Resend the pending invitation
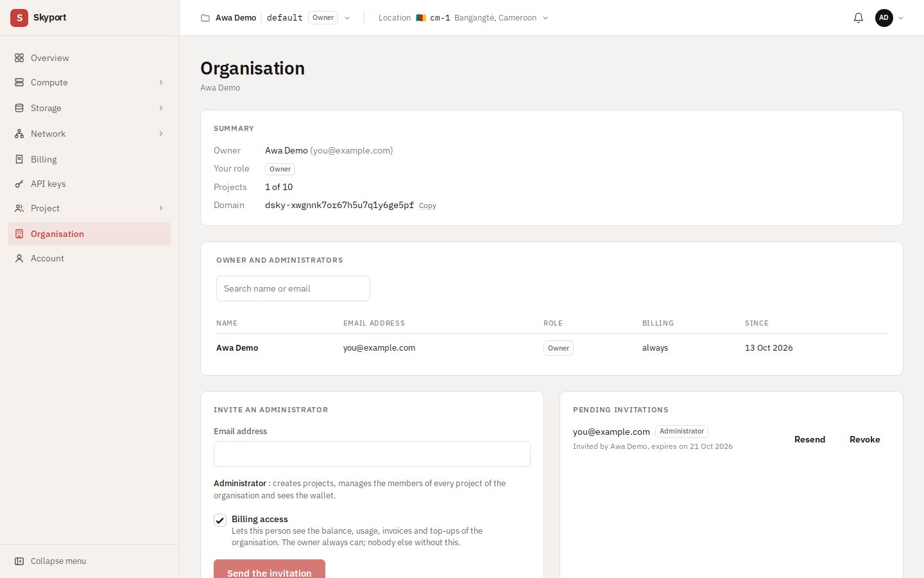Screen dimensions: 924x578 810,439
